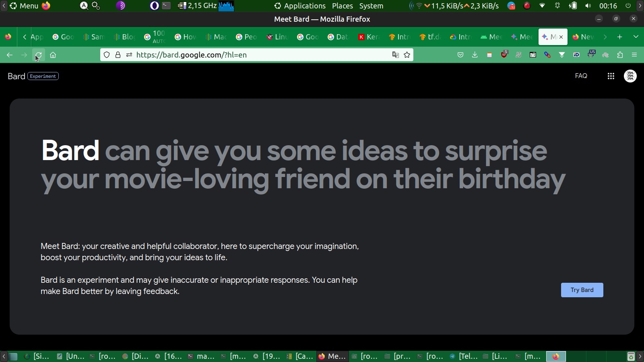644x362 pixels.
Task: Open site permissions icon in address bar
Action: point(129,55)
